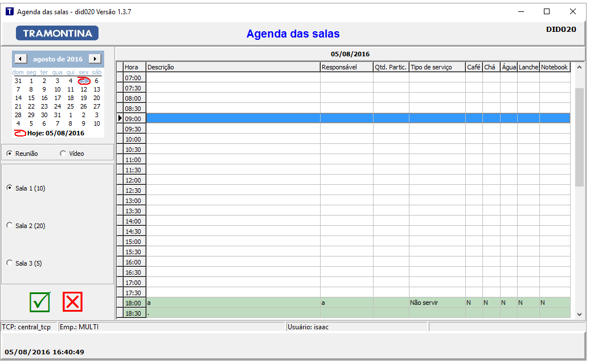Image resolution: width=590 pixels, height=364 pixels.
Task: Select the Vídeo radio option
Action: click(x=63, y=154)
